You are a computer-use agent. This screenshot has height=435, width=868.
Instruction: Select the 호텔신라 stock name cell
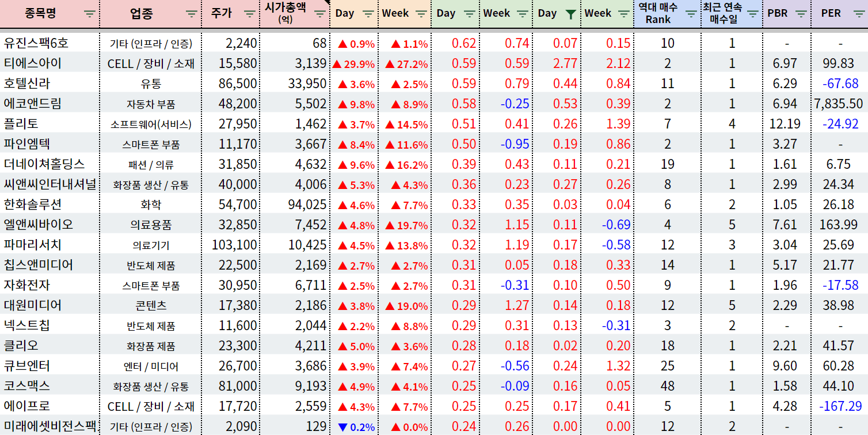50,84
